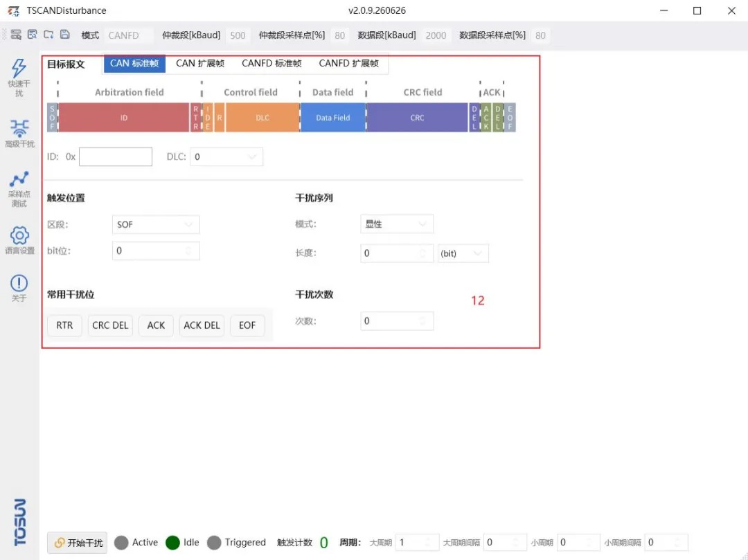
Task: Click the green ACK segment in frame diagram
Action: [x=486, y=118]
